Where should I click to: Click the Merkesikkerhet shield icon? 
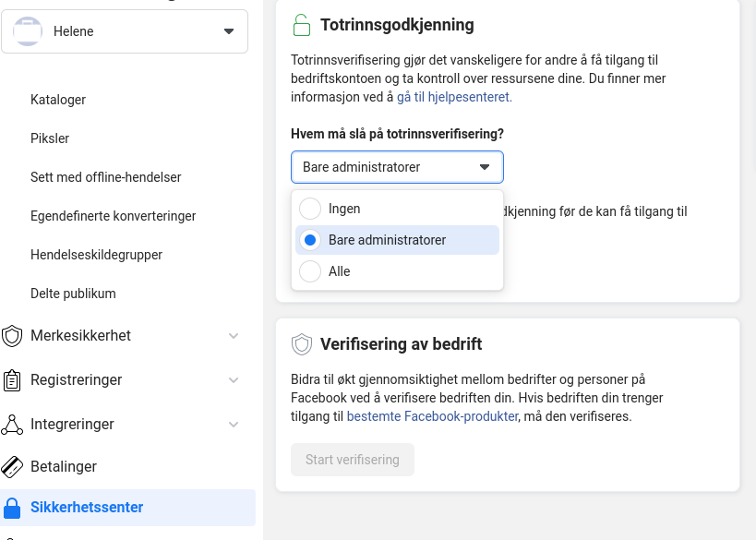point(12,336)
